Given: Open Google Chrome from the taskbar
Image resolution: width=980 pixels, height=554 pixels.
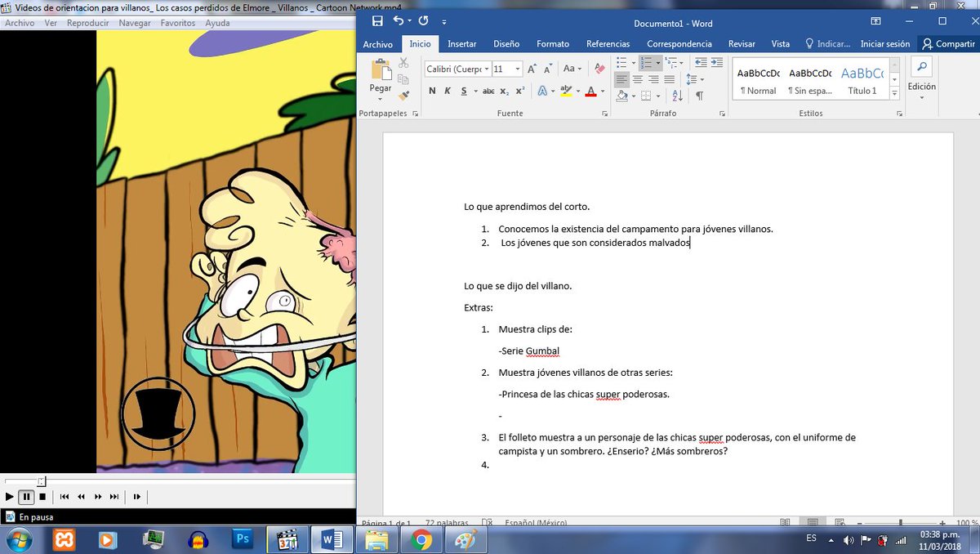Looking at the screenshot, I should [421, 539].
